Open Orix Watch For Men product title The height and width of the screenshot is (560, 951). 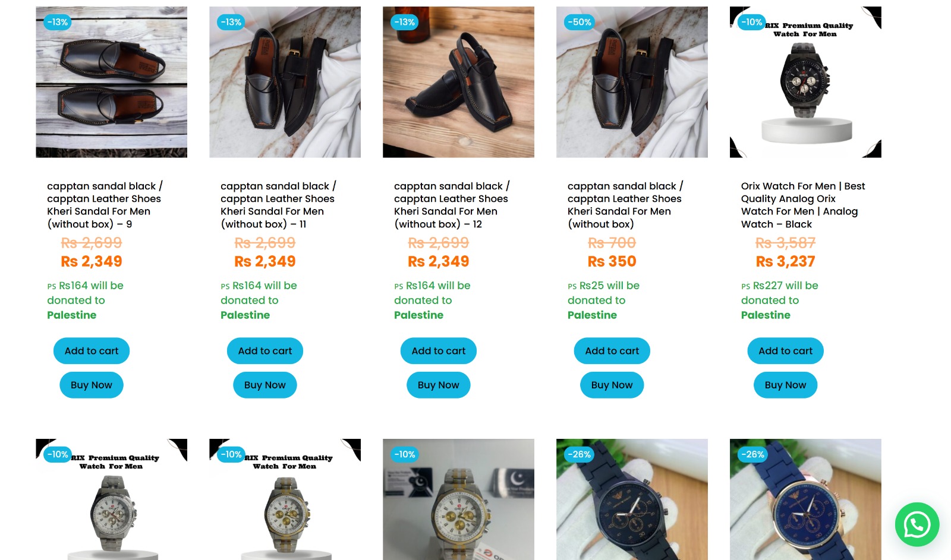click(803, 205)
